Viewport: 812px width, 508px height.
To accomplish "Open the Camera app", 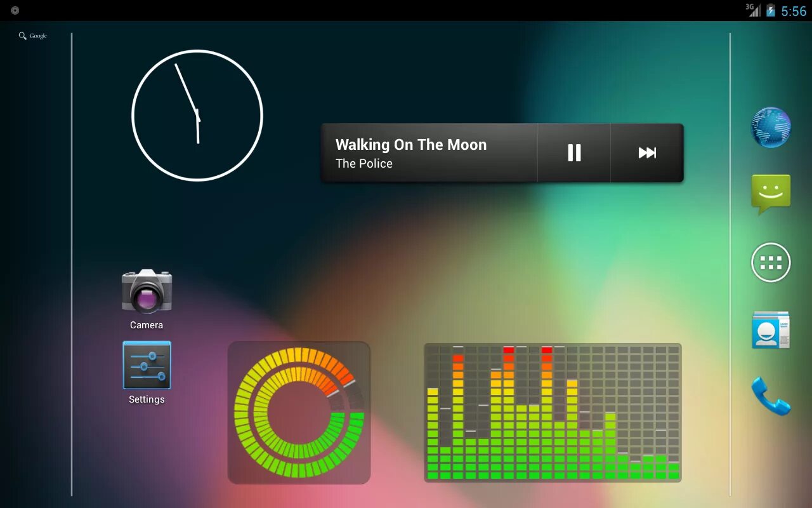I will tap(147, 291).
